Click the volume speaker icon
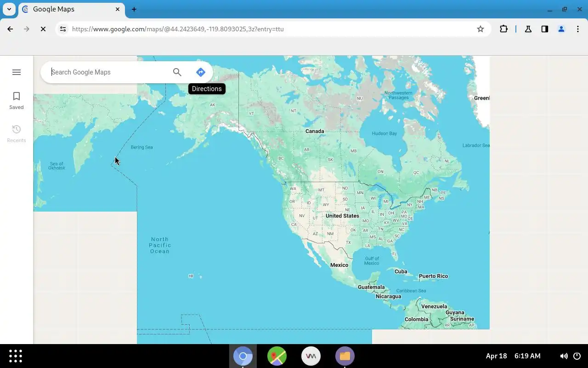This screenshot has width=588, height=368. (564, 356)
